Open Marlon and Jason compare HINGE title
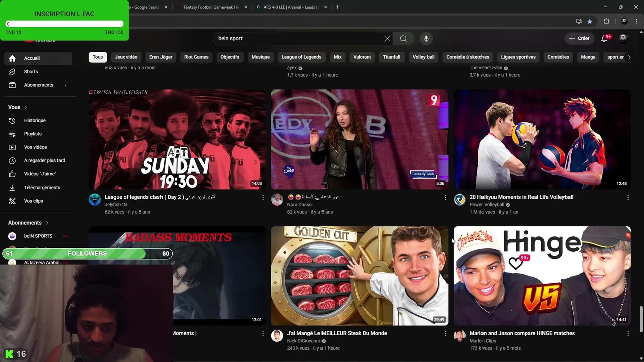 click(x=522, y=333)
